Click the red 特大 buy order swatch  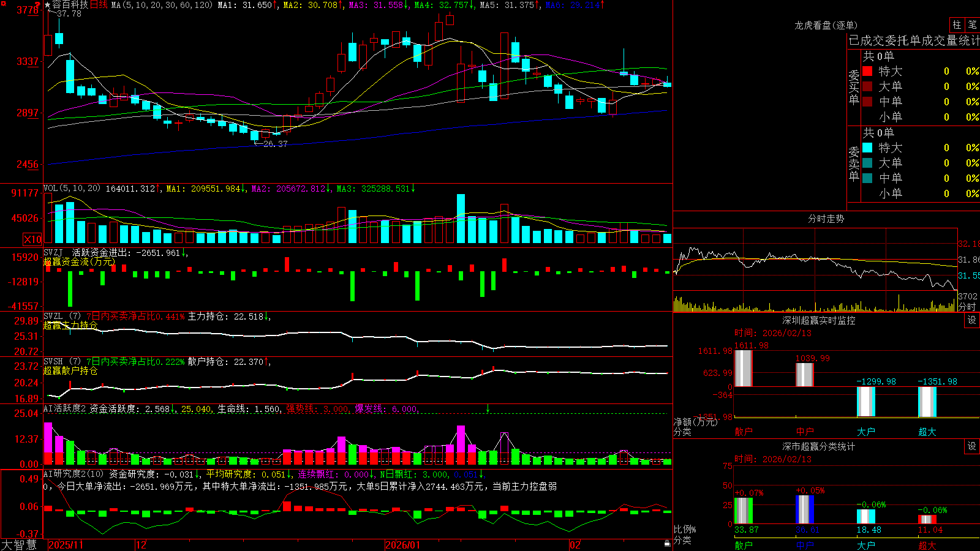pos(867,71)
